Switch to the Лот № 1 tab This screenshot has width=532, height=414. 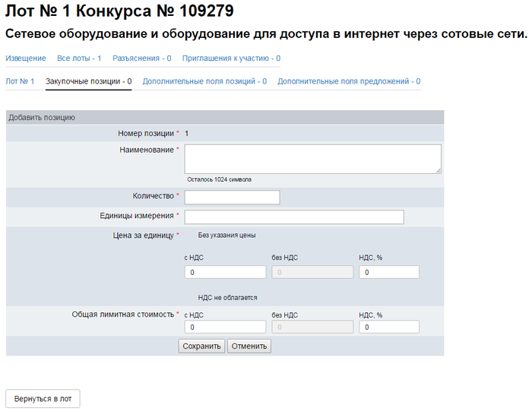tap(20, 81)
